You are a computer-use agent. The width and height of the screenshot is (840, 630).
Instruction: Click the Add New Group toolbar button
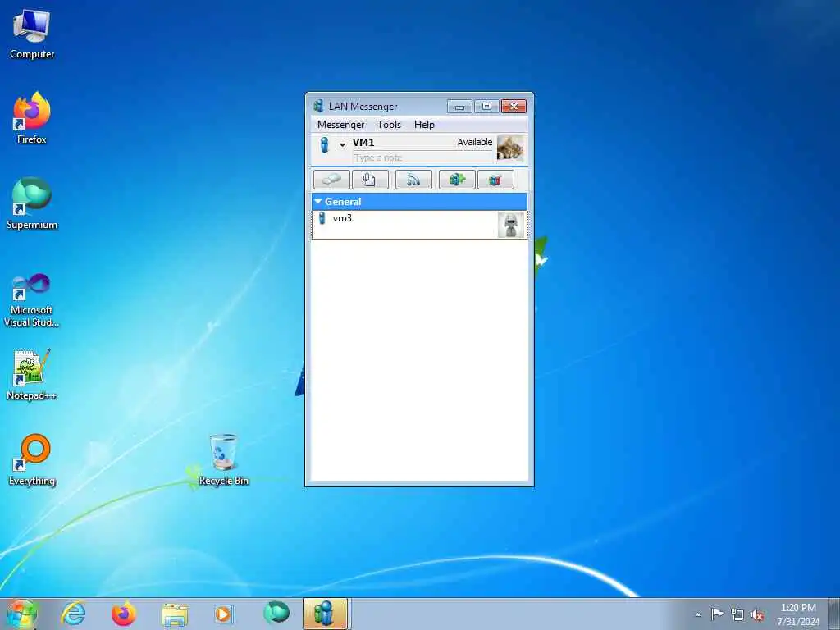457,180
